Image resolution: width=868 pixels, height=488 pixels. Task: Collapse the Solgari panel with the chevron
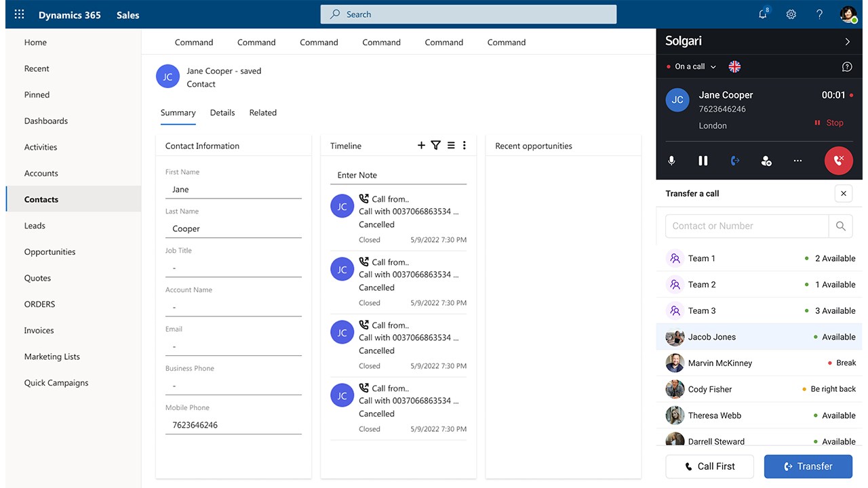click(x=847, y=41)
